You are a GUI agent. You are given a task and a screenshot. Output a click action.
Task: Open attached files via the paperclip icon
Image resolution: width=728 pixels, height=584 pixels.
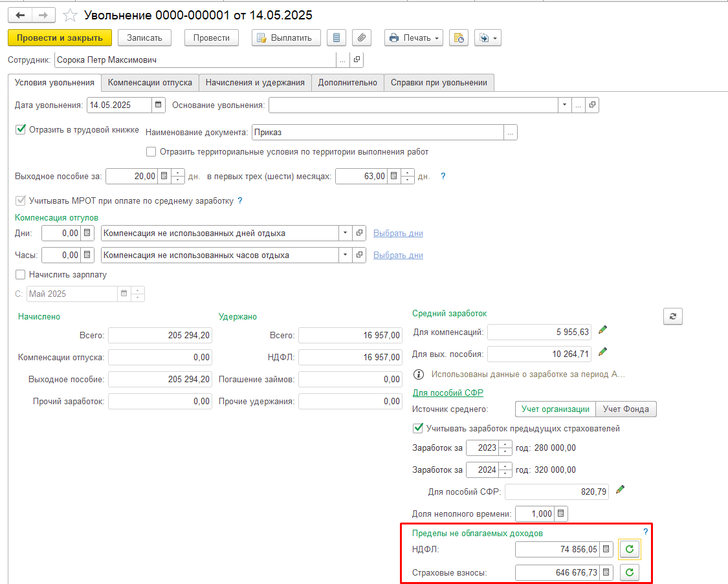361,38
